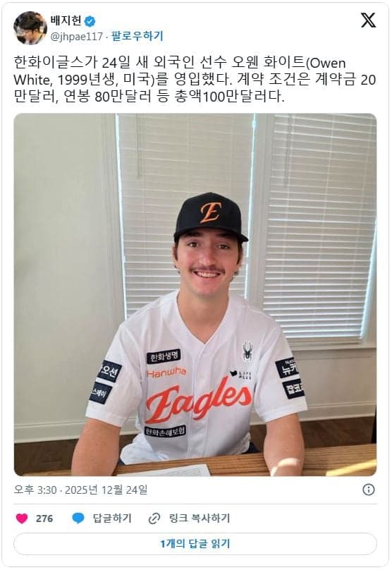
Task: Click the 배지현 display name
Action: (x=66, y=21)
